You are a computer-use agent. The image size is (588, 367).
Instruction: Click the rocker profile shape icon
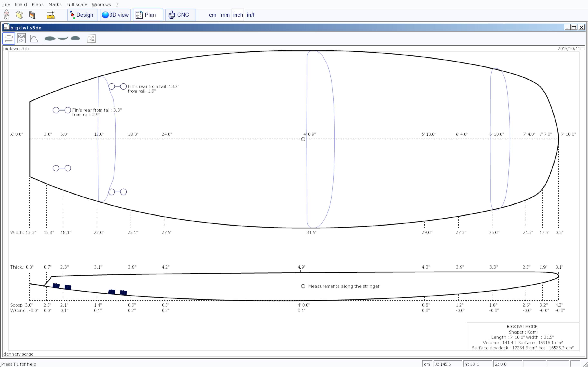click(63, 38)
